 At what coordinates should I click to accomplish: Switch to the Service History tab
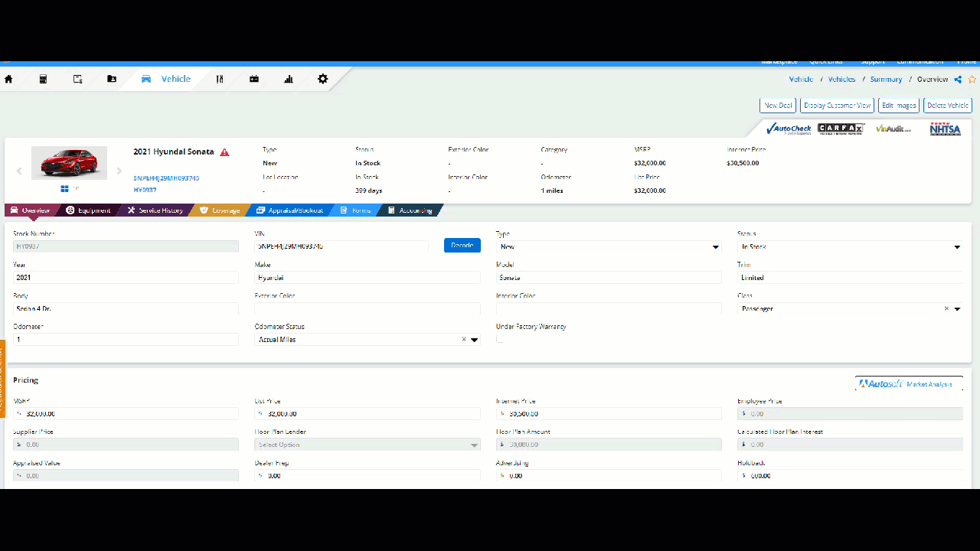click(155, 210)
